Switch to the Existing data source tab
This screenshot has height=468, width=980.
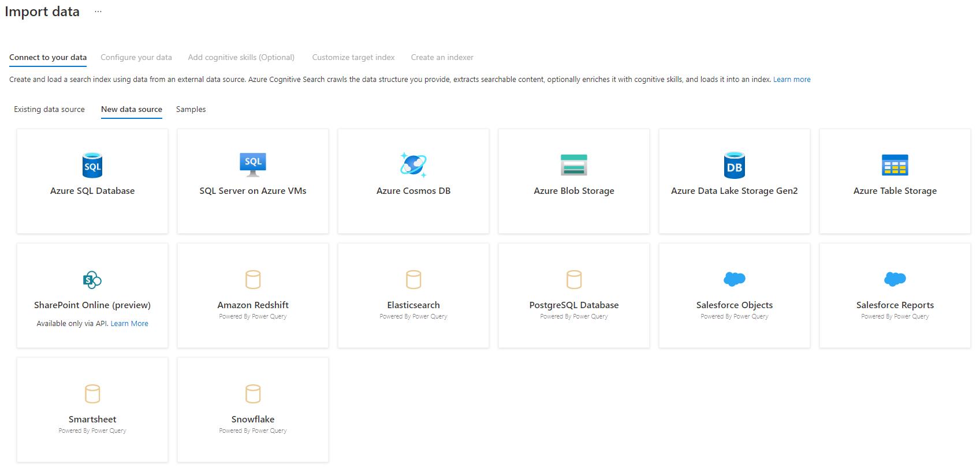coord(49,109)
